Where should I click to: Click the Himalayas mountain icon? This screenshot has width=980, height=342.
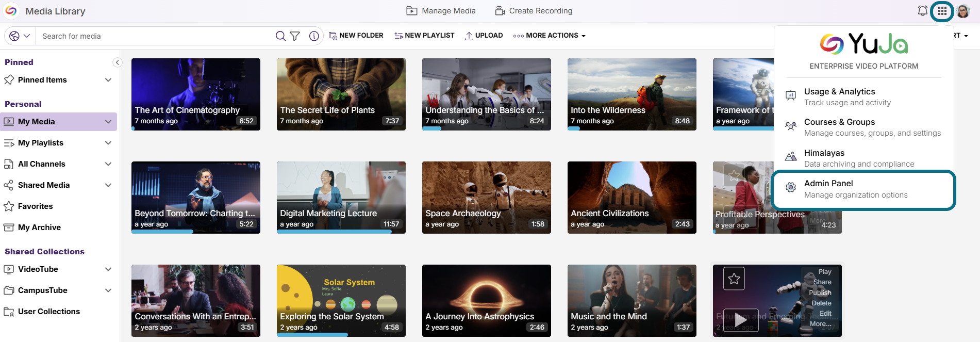791,157
